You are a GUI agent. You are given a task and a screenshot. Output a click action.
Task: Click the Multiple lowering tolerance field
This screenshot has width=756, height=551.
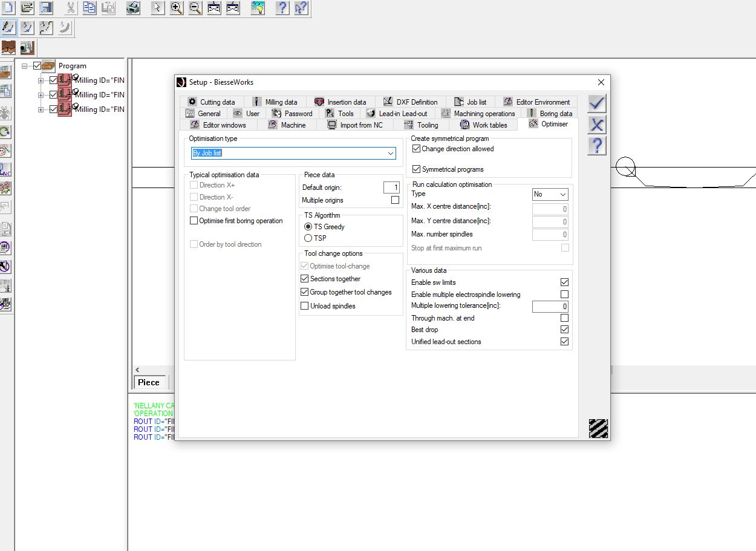coord(550,307)
